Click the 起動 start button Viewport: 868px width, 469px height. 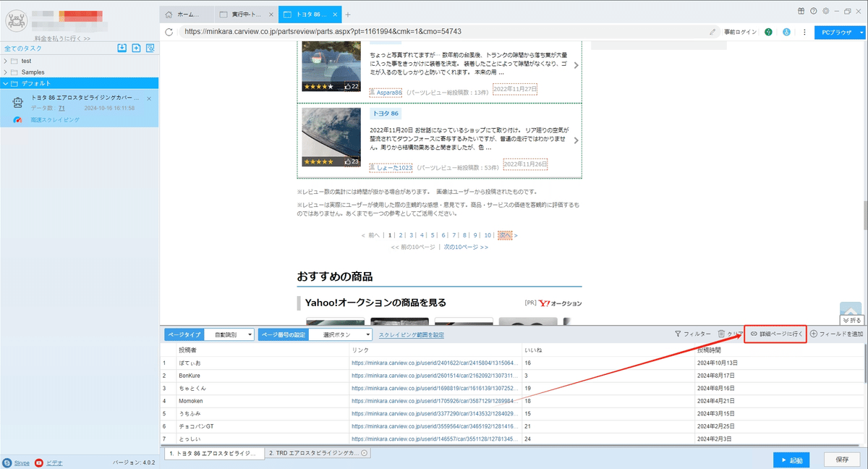[x=791, y=460]
